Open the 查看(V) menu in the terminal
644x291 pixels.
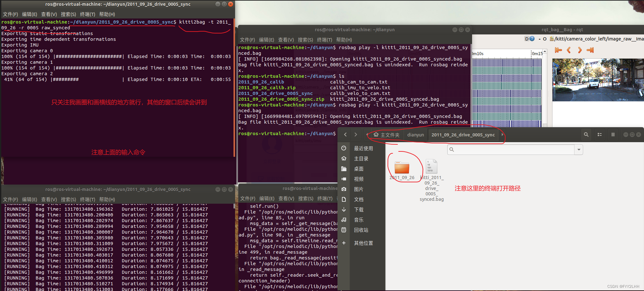[x=49, y=14]
